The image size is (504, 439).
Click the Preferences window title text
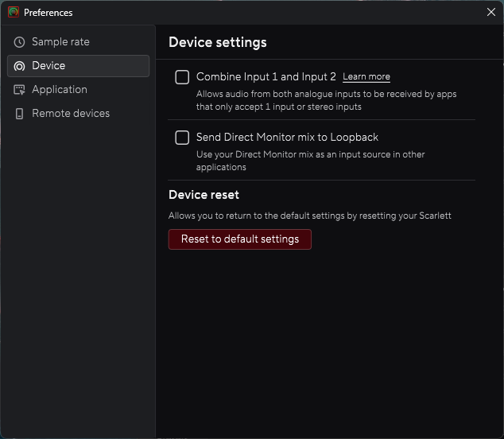click(x=48, y=13)
